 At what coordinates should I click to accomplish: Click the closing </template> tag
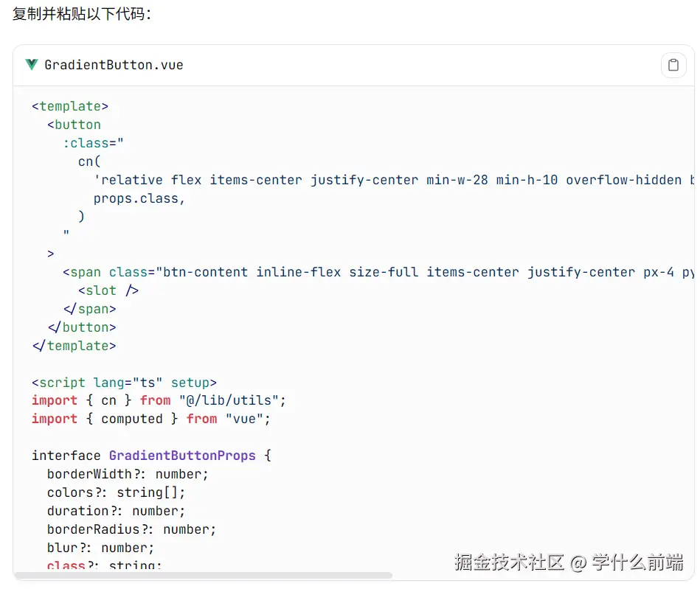[74, 346]
